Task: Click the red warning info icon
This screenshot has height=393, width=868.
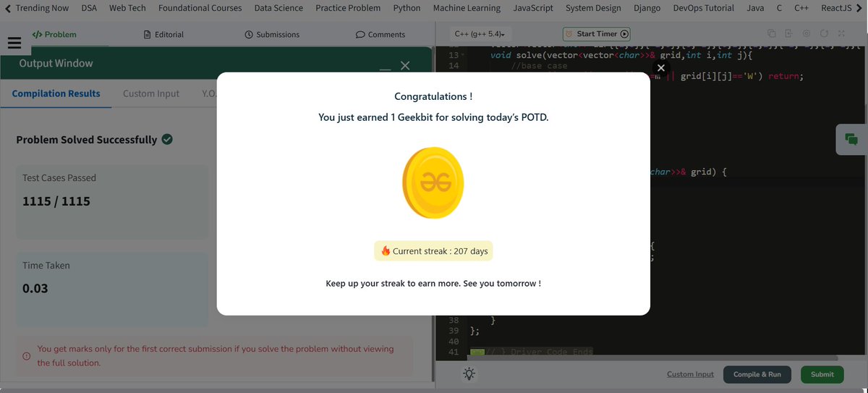Action: [x=26, y=356]
